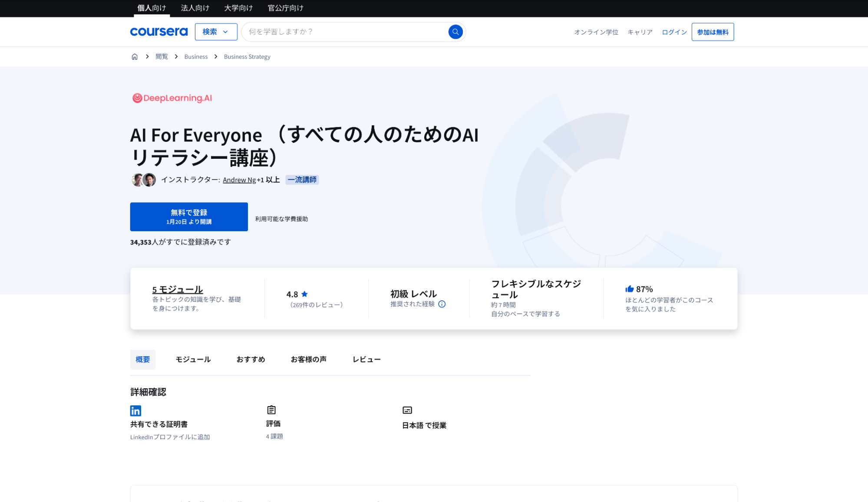The width and height of the screenshot is (868, 502).
Task: Click +1 以上 instructors text
Action: (x=268, y=180)
